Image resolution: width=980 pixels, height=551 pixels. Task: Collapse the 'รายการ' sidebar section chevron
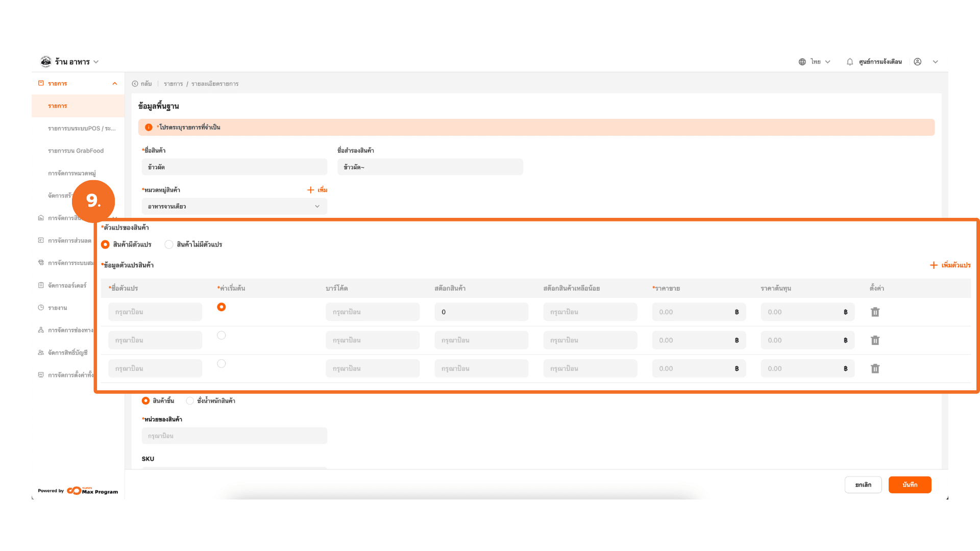coord(115,84)
